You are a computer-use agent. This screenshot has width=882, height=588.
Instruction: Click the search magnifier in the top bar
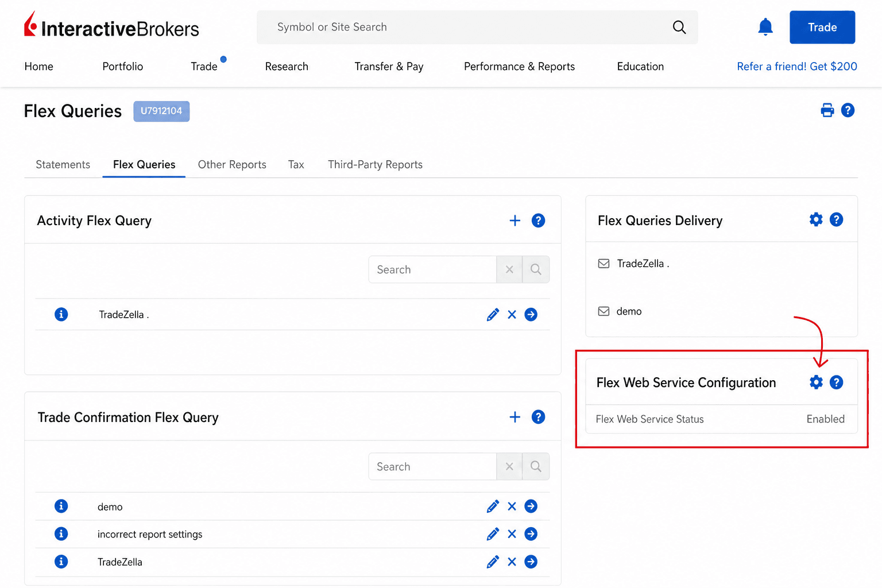click(x=679, y=27)
